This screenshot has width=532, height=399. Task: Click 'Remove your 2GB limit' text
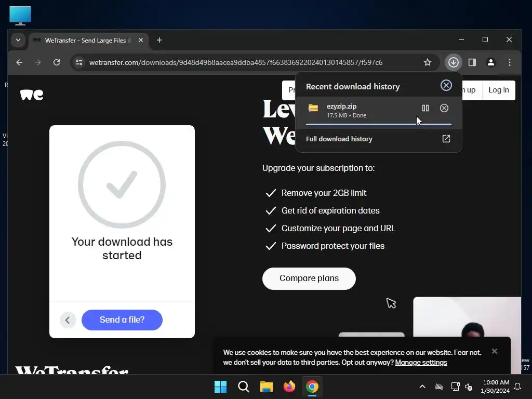point(324,193)
